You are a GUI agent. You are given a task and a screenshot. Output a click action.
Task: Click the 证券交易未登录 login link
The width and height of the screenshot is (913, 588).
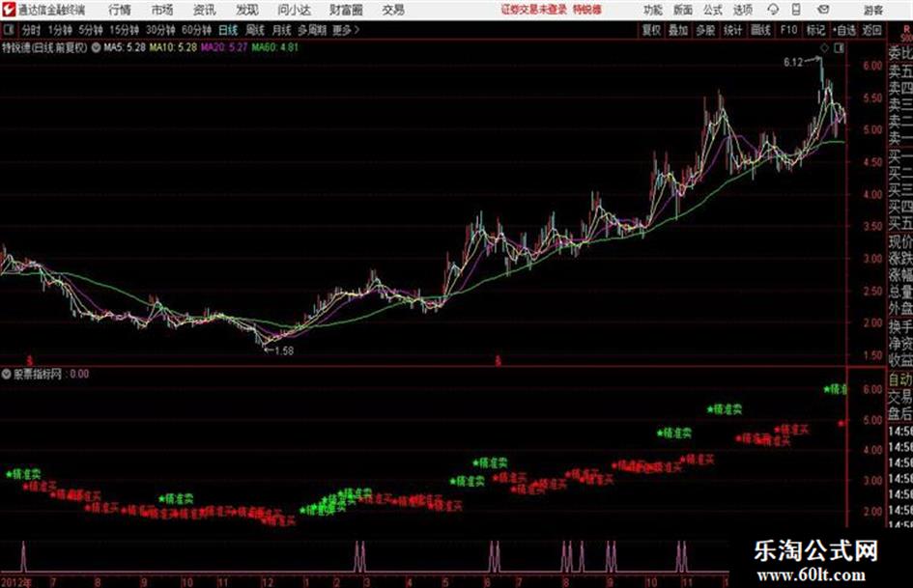[534, 10]
